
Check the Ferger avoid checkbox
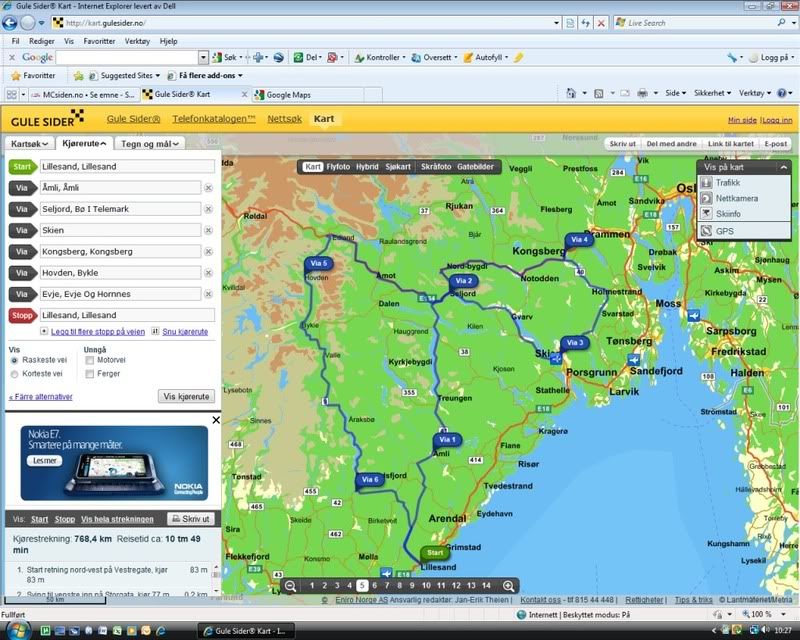[90, 374]
